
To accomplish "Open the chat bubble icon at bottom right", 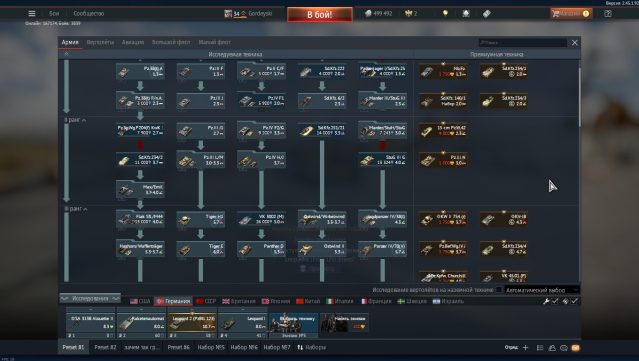I will (564, 348).
